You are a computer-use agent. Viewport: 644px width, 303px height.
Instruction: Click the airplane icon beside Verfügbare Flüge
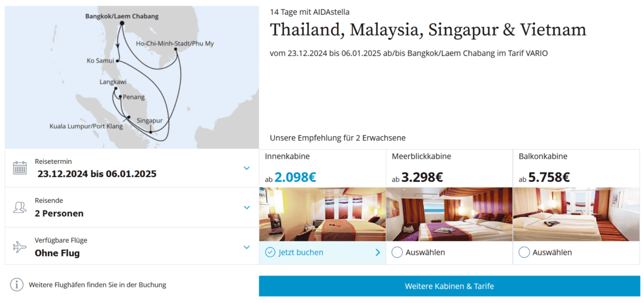point(20,247)
